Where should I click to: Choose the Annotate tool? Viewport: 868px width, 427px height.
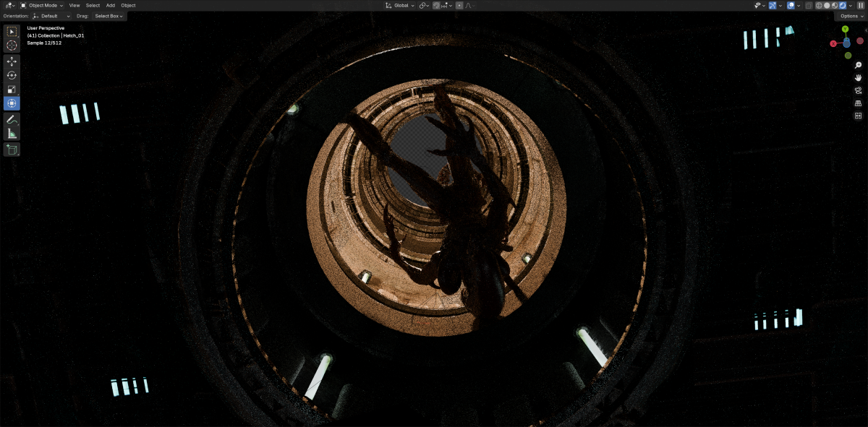(12, 119)
